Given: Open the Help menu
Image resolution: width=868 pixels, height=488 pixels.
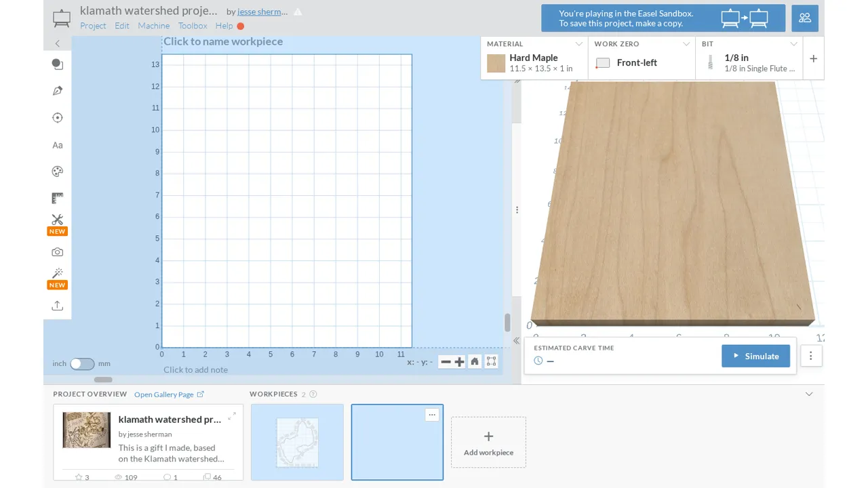Looking at the screenshot, I should click(x=224, y=26).
